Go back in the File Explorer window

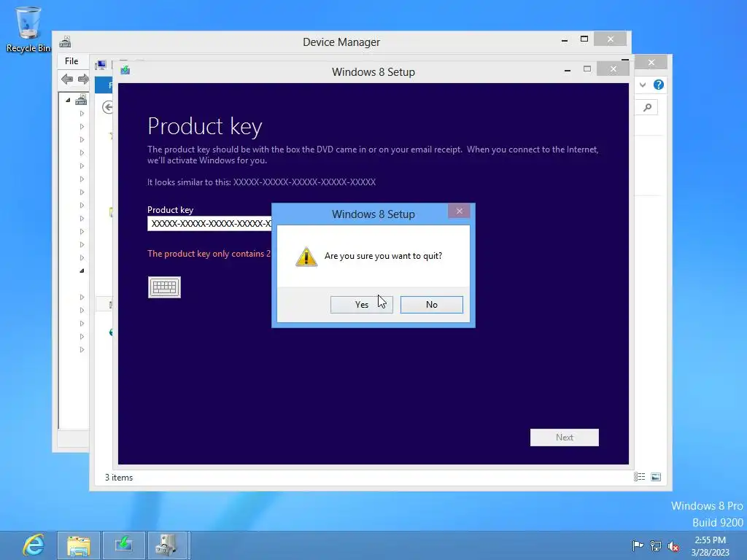(108, 107)
